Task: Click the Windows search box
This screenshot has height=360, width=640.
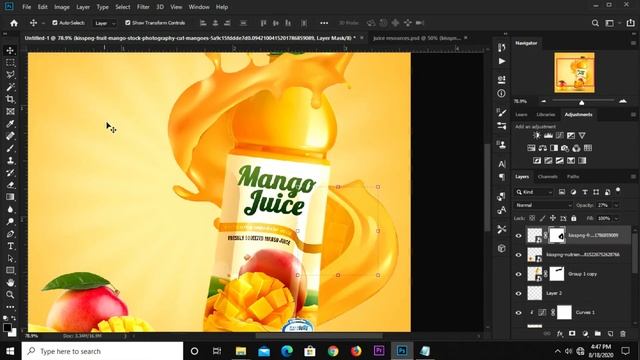Action: tap(102, 351)
